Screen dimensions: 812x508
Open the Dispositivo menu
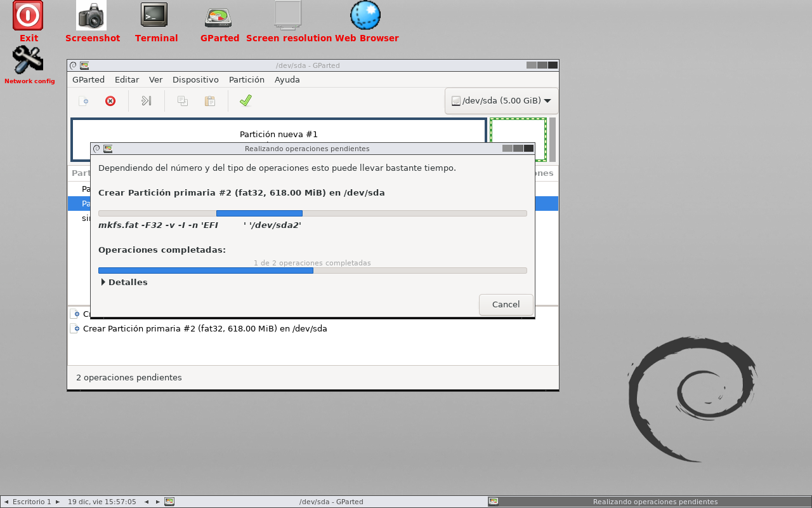(195, 79)
